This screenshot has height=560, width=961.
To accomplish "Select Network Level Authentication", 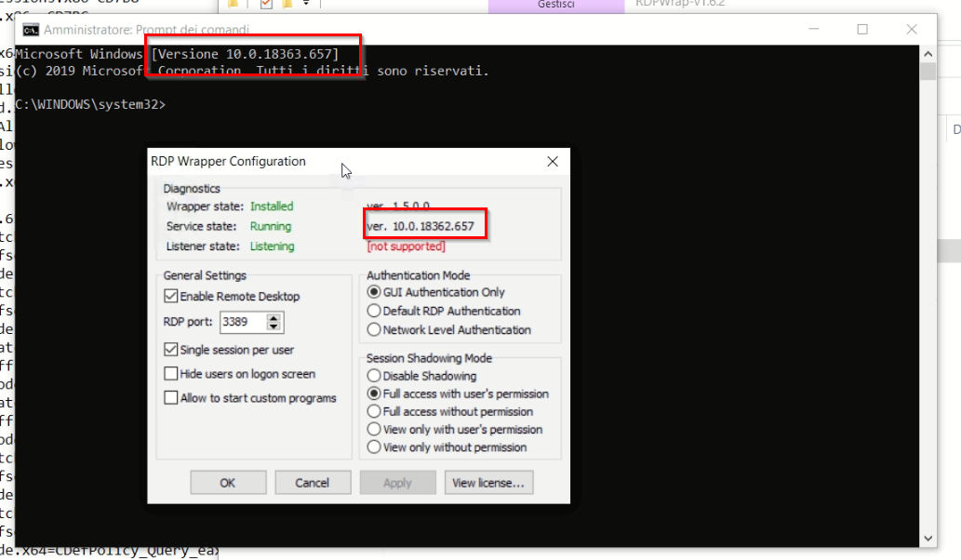I will coord(373,329).
